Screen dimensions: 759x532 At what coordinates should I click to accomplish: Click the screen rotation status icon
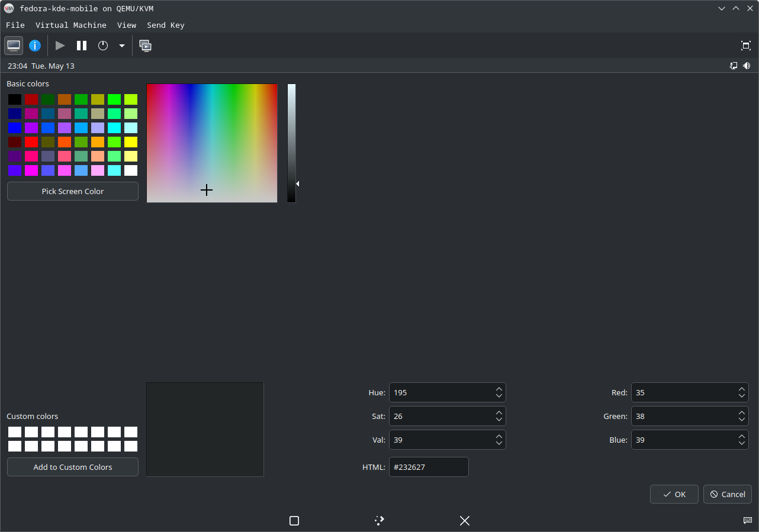point(734,66)
